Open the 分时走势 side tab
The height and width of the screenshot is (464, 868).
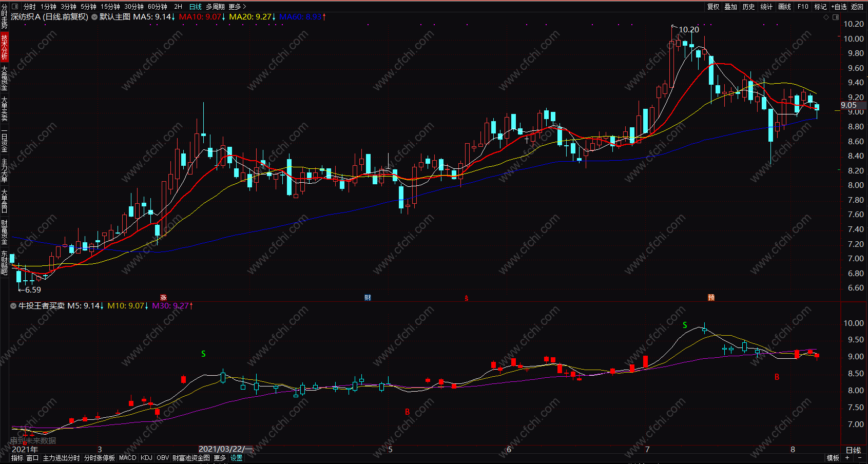[x=4, y=17]
